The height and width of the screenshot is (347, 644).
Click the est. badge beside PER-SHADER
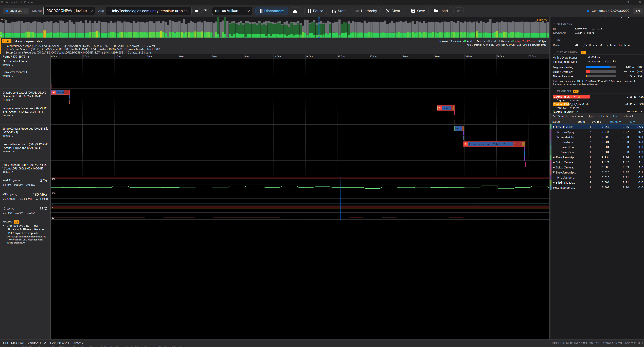click(x=576, y=91)
